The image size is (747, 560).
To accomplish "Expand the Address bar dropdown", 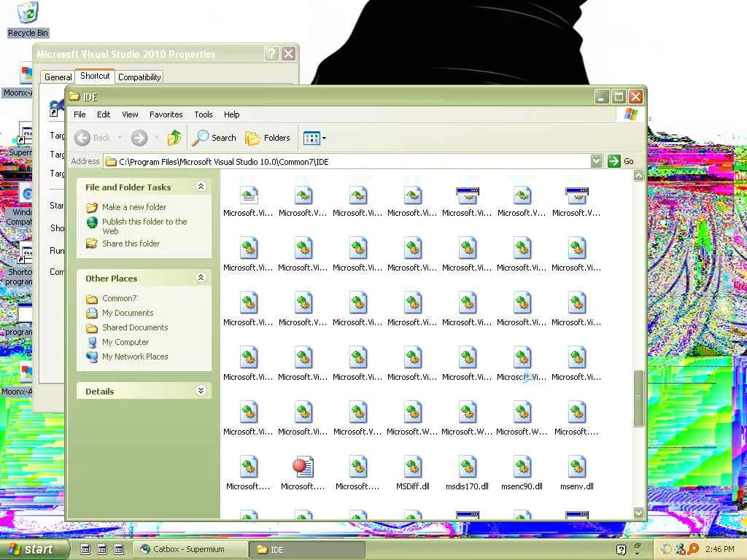I will pyautogui.click(x=596, y=161).
